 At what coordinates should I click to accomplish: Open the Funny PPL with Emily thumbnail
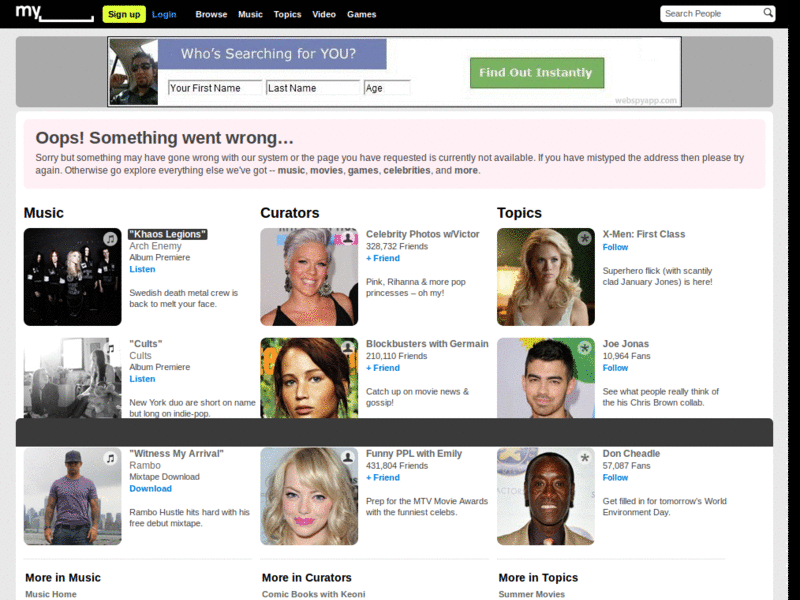tap(309, 496)
